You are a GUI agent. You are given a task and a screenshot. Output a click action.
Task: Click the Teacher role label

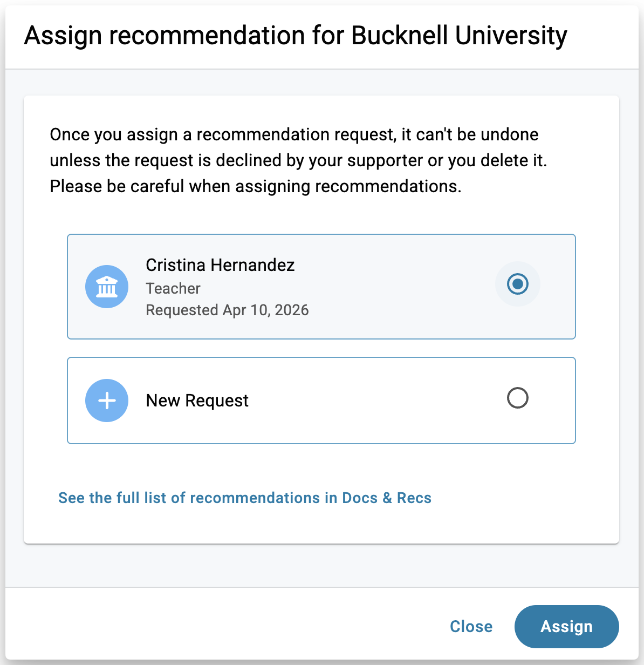click(173, 288)
